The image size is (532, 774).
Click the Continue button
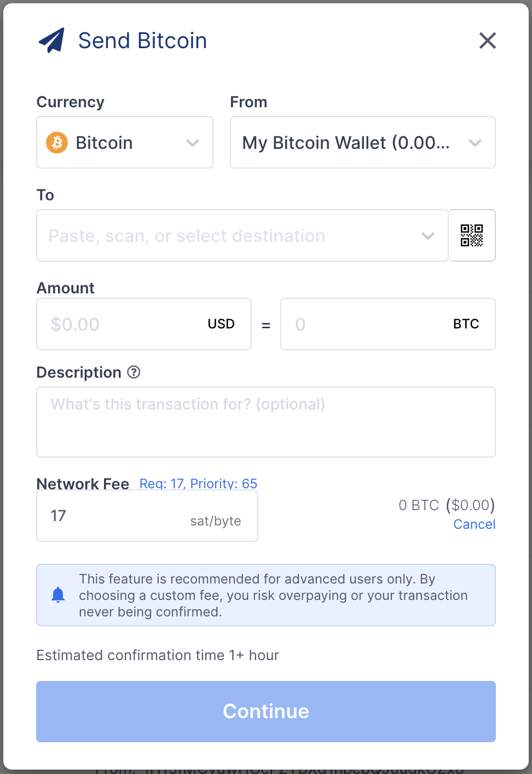pos(266,712)
